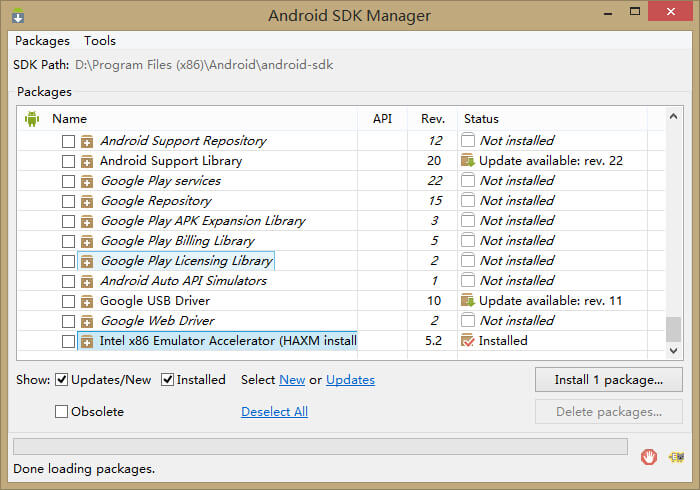700x490 pixels.
Task: Click the 'Installed' status text of Intel x86 row
Action: (503, 341)
